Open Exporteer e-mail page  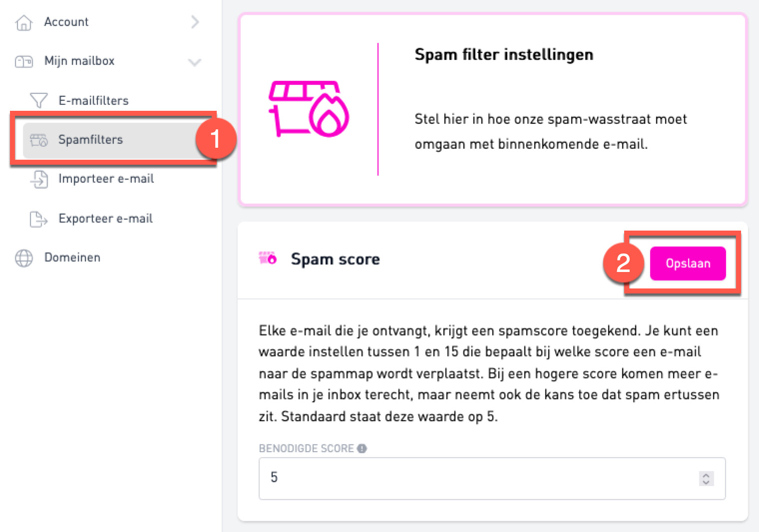click(105, 219)
